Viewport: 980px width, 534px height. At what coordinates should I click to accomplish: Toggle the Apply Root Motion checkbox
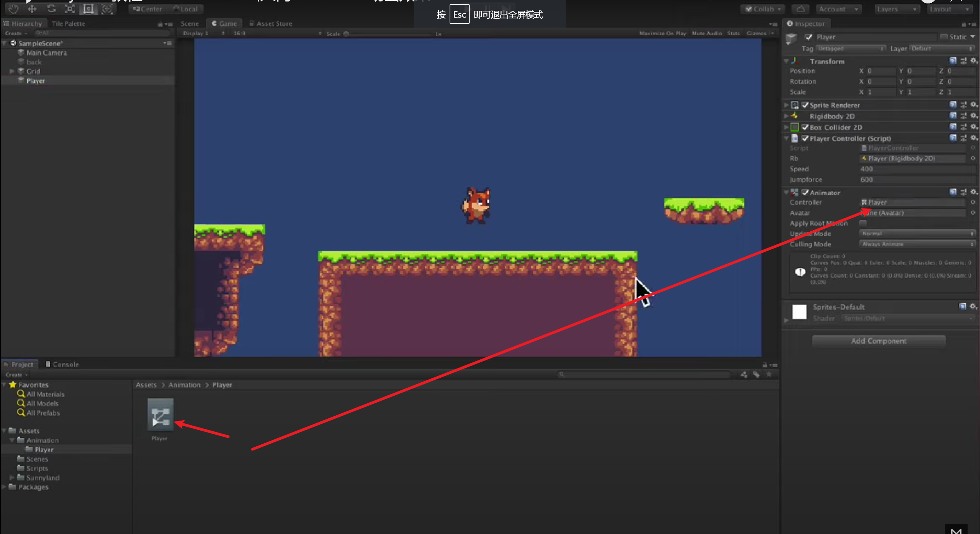pyautogui.click(x=863, y=223)
